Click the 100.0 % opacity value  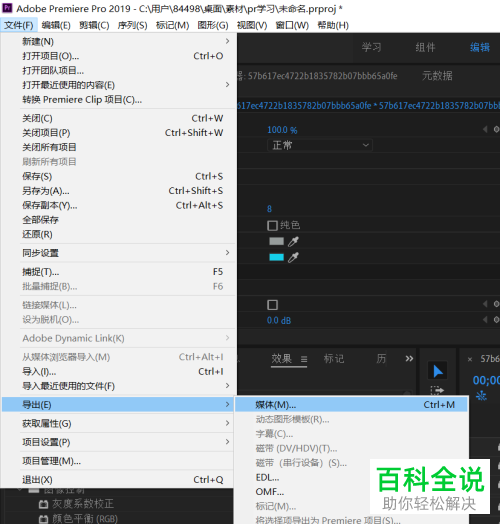click(282, 130)
